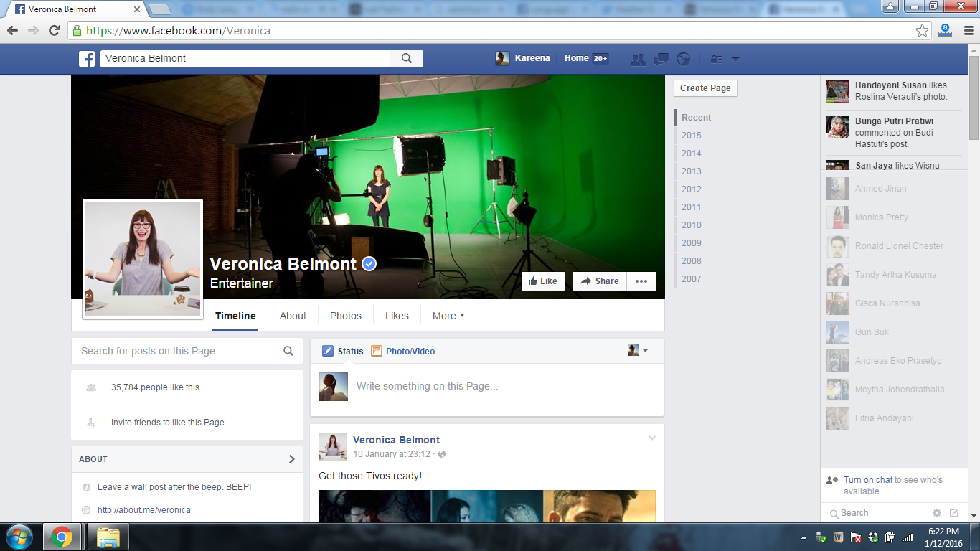Open the about.me/veronica link
980x551 pixels.
click(x=144, y=510)
